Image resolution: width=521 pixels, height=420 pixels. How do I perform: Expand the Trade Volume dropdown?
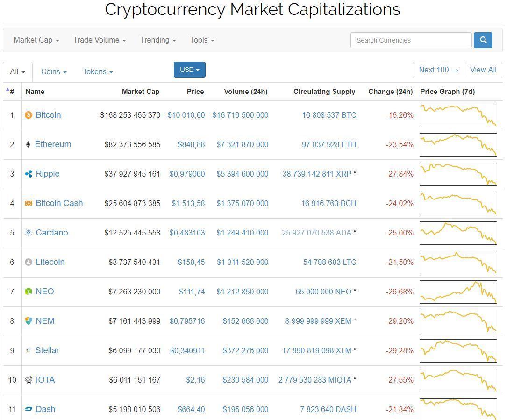(100, 40)
